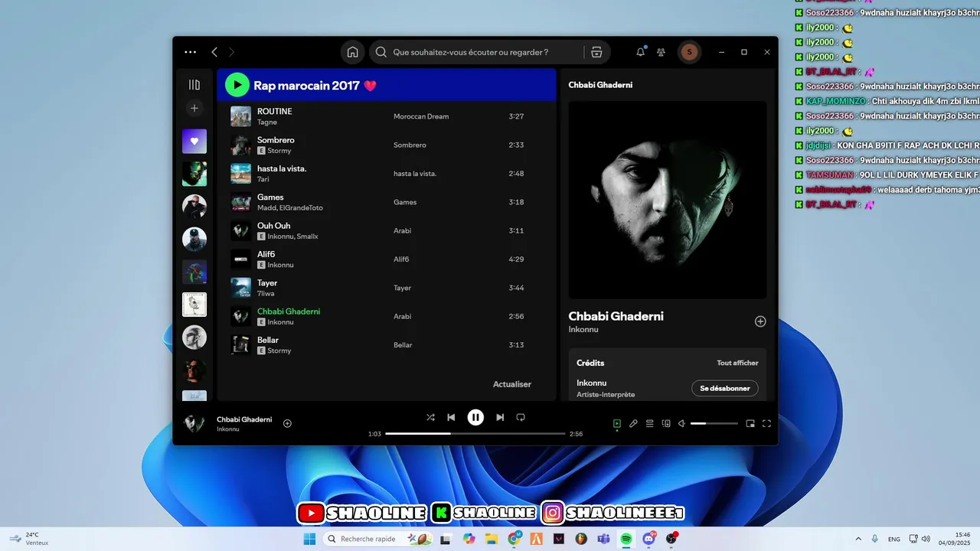Screen dimensions: 980x551
Task: Click the Se désabonner button
Action: tap(725, 388)
